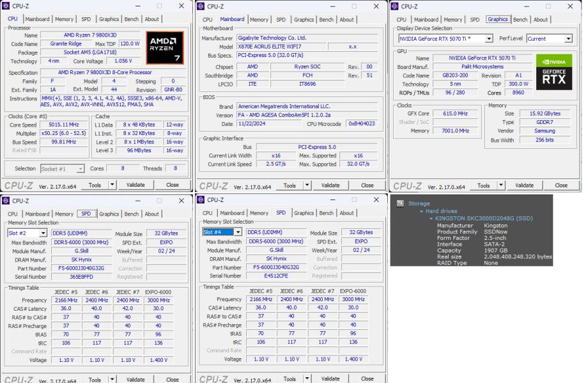Viewport: 588px width, 383px height.
Task: Click the NVIDIA GeForce RTX logo
Action: (554, 72)
